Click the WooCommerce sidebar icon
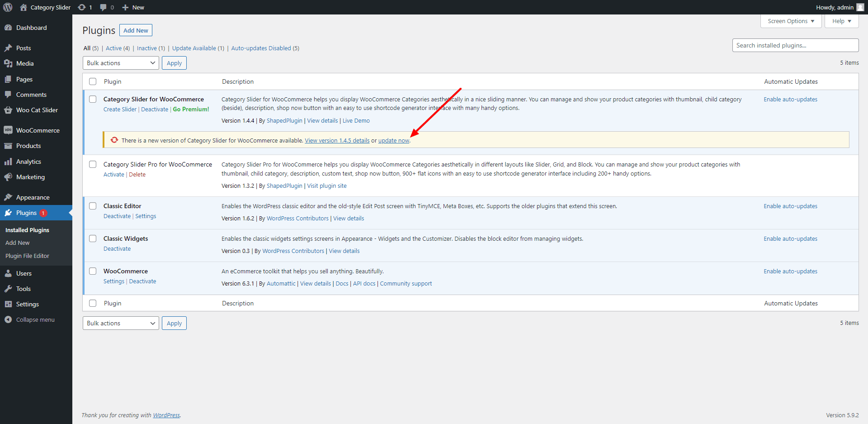 8,130
